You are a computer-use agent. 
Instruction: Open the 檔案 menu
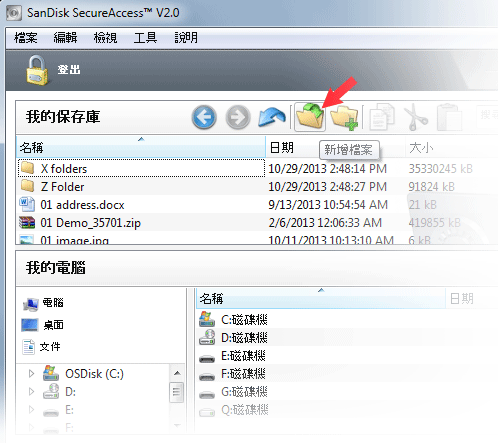26,37
